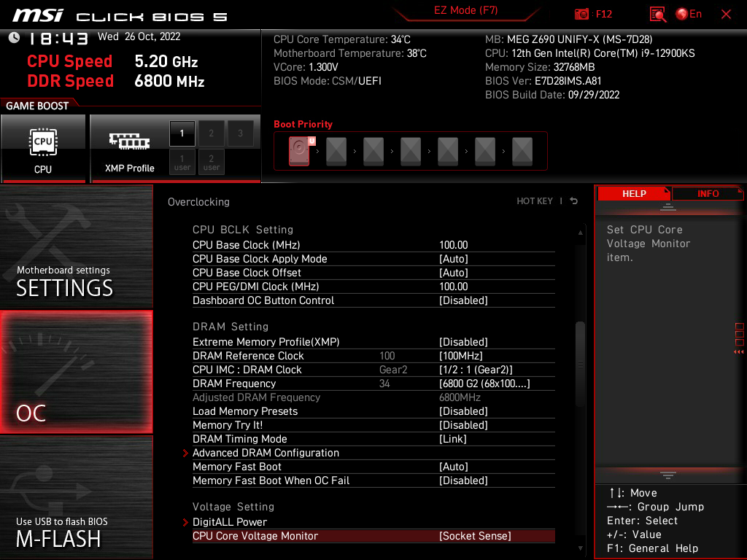Switch to the HELP tab
Image resolution: width=747 pixels, height=560 pixels.
click(x=634, y=194)
